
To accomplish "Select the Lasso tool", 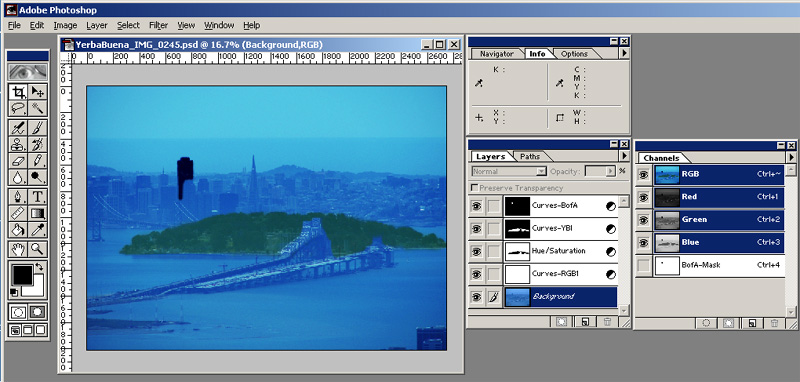I will 19,109.
